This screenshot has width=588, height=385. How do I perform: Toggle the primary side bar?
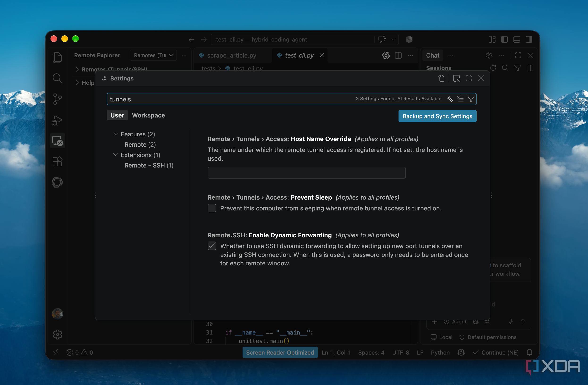pyautogui.click(x=504, y=39)
